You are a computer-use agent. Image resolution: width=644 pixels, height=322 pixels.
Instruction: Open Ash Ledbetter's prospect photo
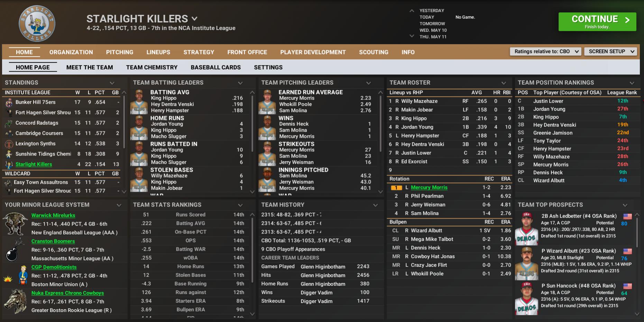pos(526,228)
